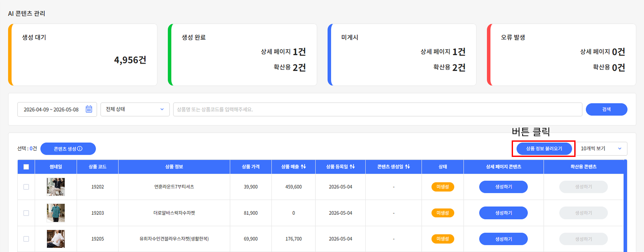Open the 전체 상태 status dropdown
644x252 pixels.
(x=135, y=109)
